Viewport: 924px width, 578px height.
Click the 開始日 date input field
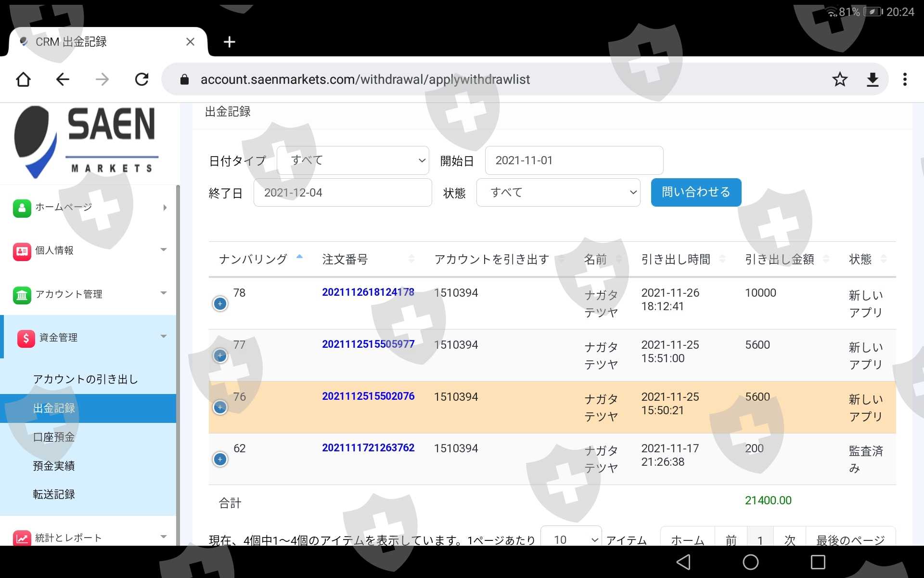574,160
